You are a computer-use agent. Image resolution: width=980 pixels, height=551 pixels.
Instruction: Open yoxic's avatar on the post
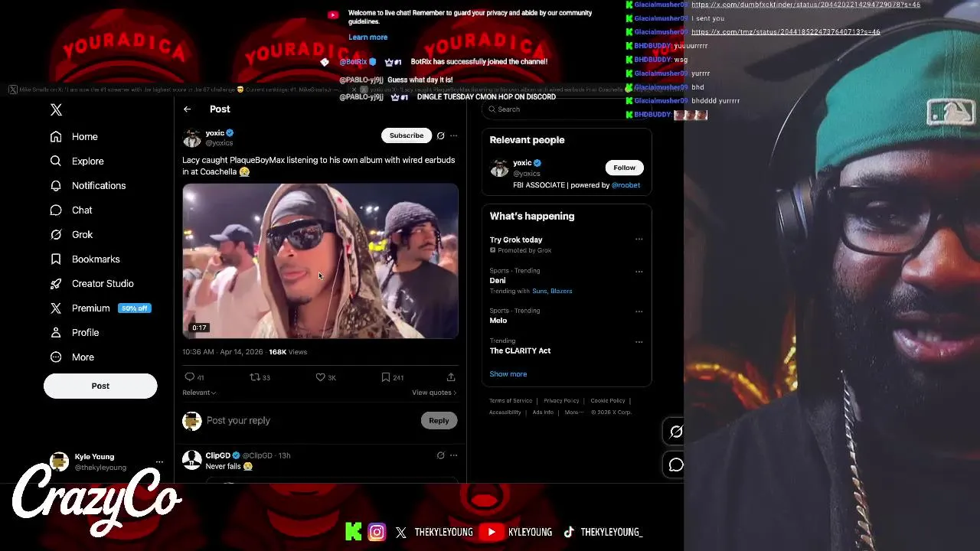coord(191,138)
